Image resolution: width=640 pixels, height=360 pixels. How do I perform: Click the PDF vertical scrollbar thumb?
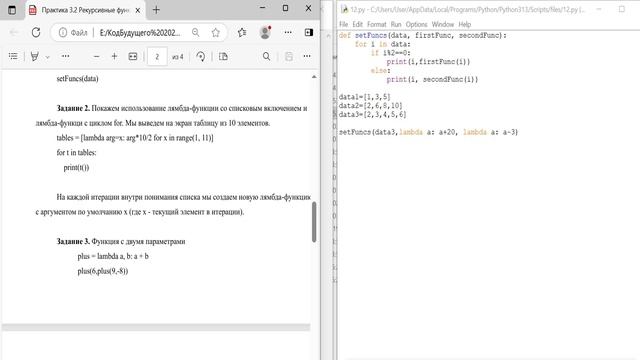[314, 222]
